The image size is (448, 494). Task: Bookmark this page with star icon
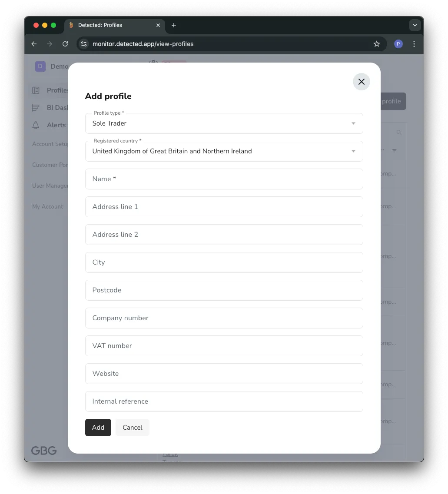[x=376, y=44]
